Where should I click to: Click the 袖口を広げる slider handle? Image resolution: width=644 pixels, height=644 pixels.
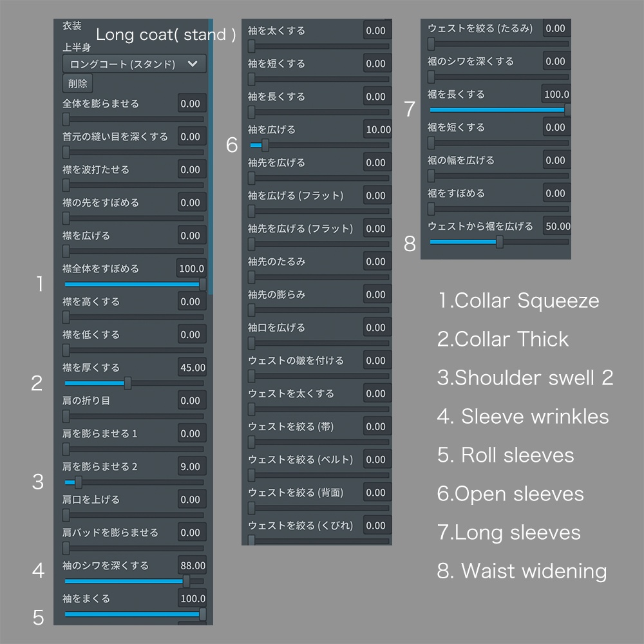point(251,343)
